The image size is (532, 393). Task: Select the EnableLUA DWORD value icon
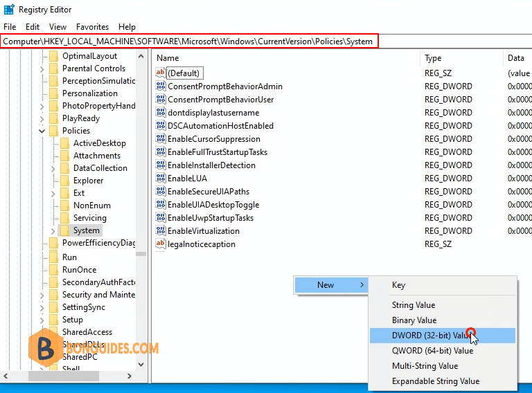point(161,178)
